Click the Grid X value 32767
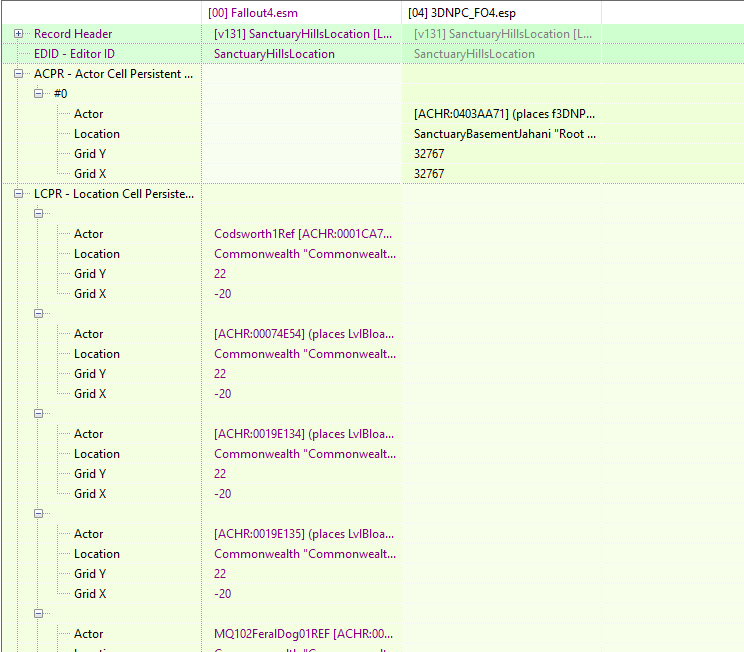This screenshot has width=744, height=652. [429, 174]
